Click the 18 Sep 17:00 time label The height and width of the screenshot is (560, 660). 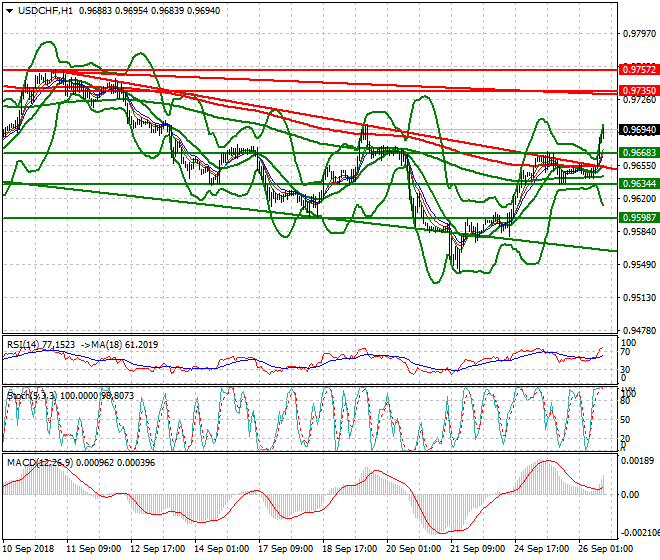pos(350,549)
